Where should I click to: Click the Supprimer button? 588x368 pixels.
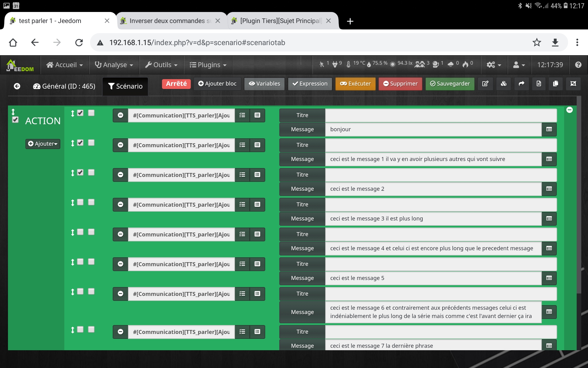click(x=401, y=84)
